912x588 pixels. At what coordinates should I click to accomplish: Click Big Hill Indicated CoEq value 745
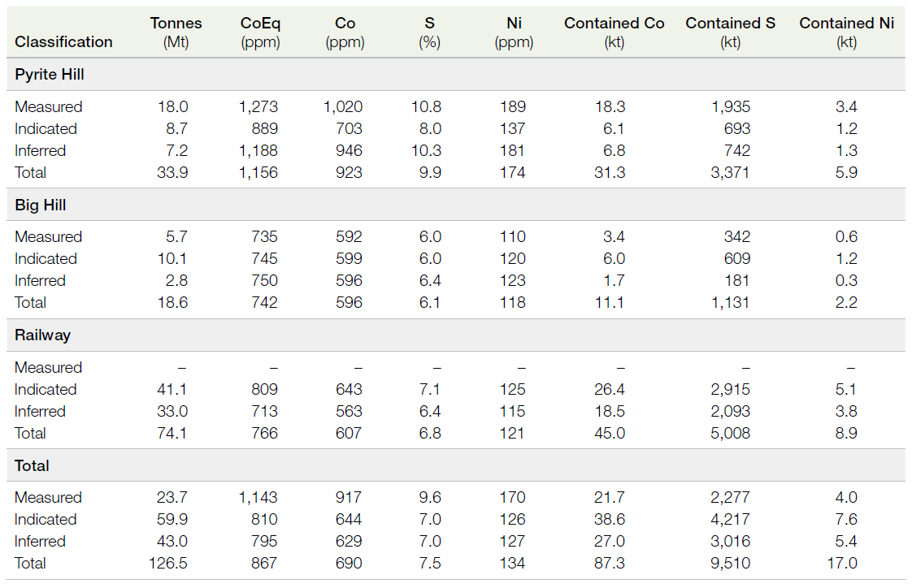click(265, 259)
